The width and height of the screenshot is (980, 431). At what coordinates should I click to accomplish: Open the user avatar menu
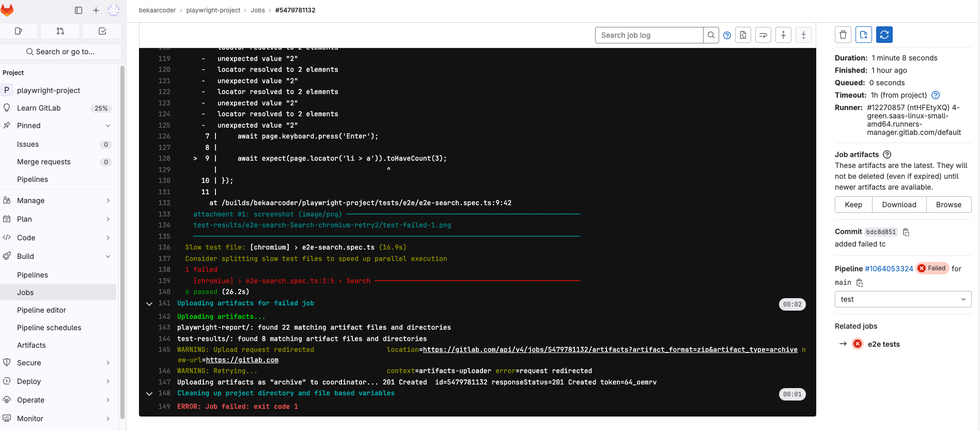[114, 10]
